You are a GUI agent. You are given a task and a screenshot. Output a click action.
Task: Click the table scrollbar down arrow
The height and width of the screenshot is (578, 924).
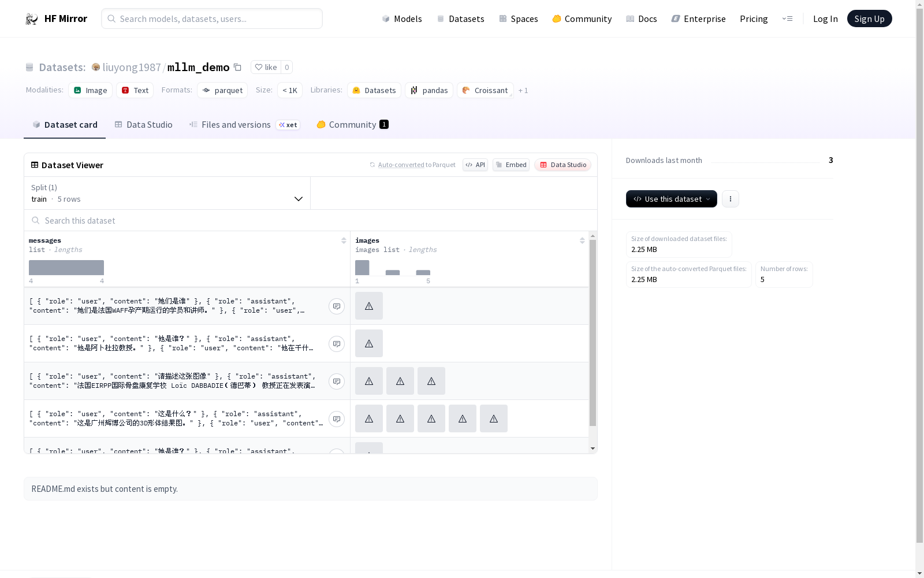pyautogui.click(x=593, y=449)
